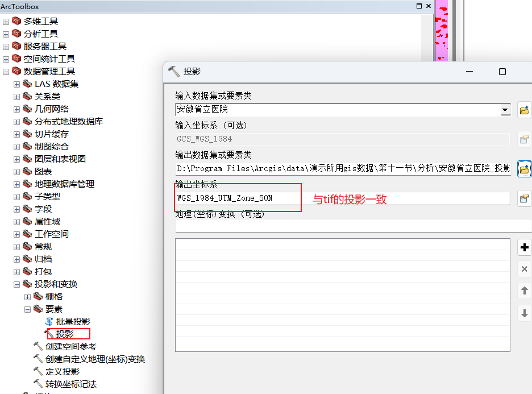Add a geographic transformation with plus button
The width and height of the screenshot is (532, 394).
[524, 247]
